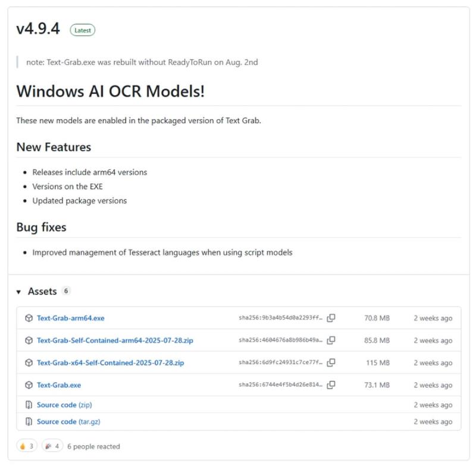Select the sha256:6d9fc24931c7ce77f hash text
476x469 pixels.
pos(280,362)
